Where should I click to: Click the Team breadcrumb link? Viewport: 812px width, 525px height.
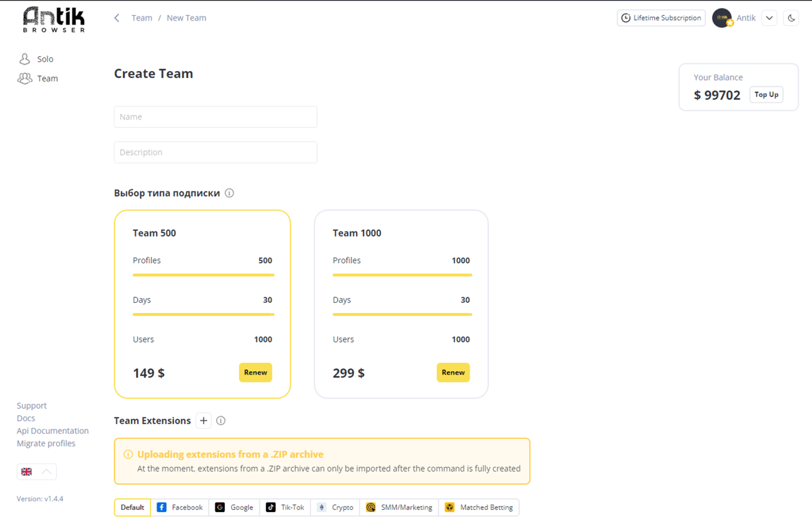[x=142, y=18]
